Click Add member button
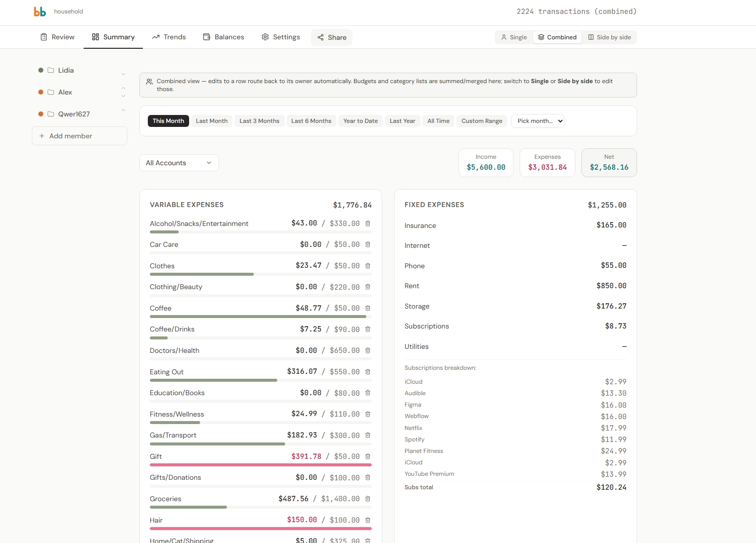The image size is (756, 543). 80,136
